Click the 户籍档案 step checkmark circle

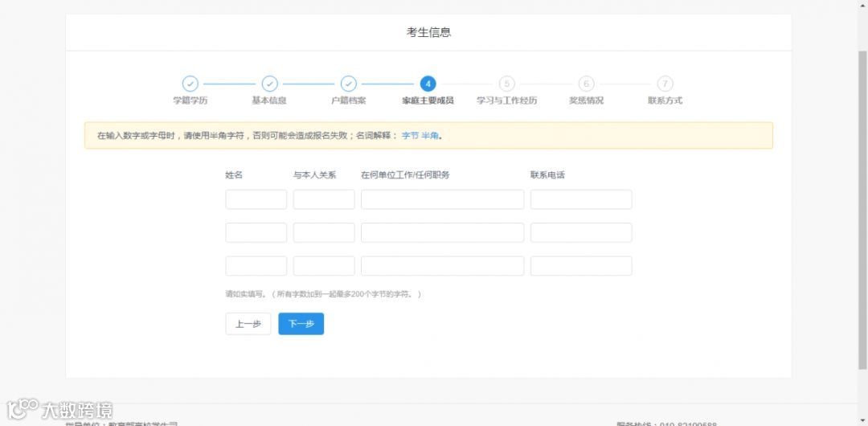[348, 84]
